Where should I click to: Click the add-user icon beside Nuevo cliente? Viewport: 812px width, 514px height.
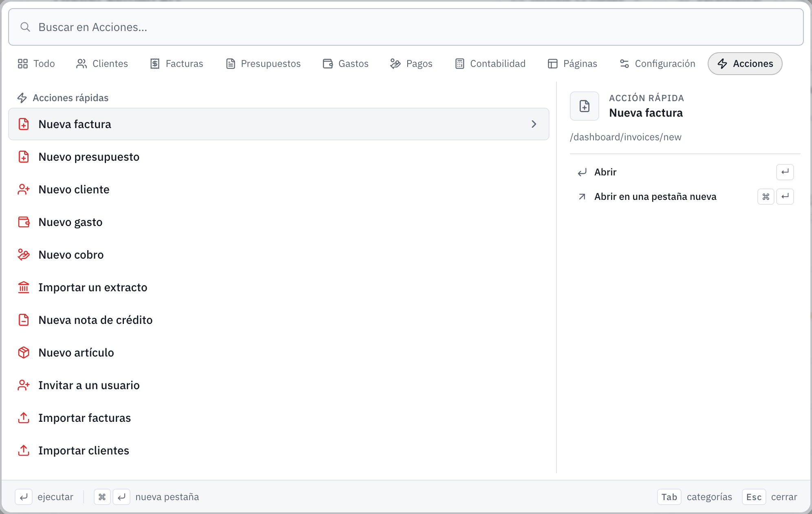[x=24, y=189]
